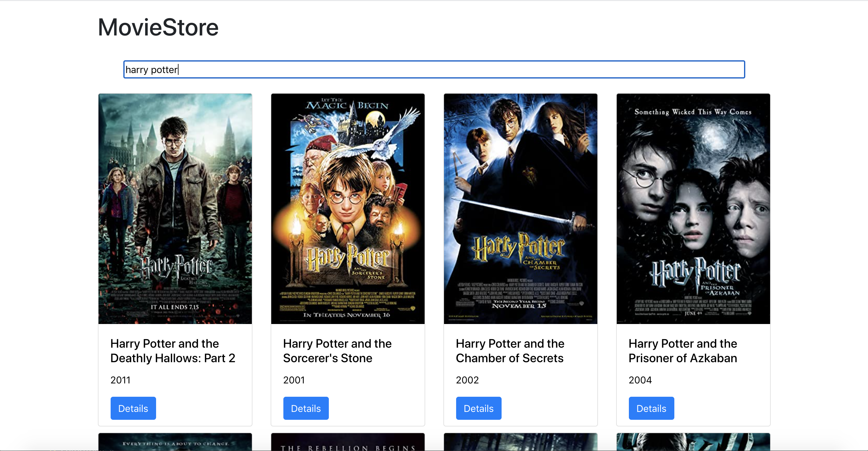Open Details for Sorcerer's Stone
The height and width of the screenshot is (451, 868).
click(x=306, y=408)
